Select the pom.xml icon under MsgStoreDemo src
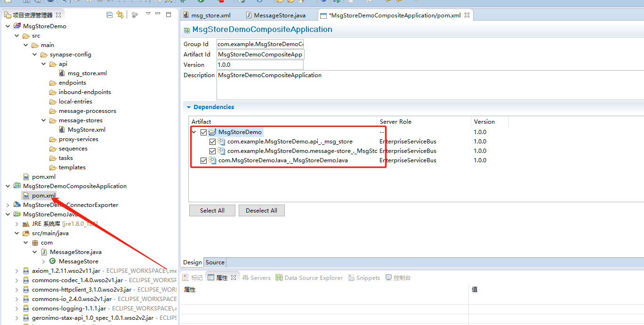 point(26,177)
